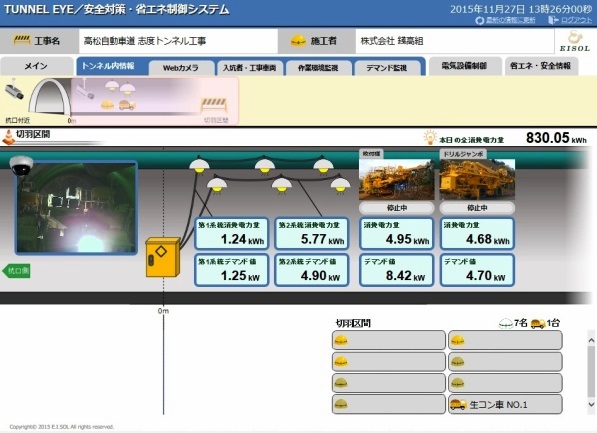
Task: Click the EISOL logo
Action: click(x=575, y=41)
